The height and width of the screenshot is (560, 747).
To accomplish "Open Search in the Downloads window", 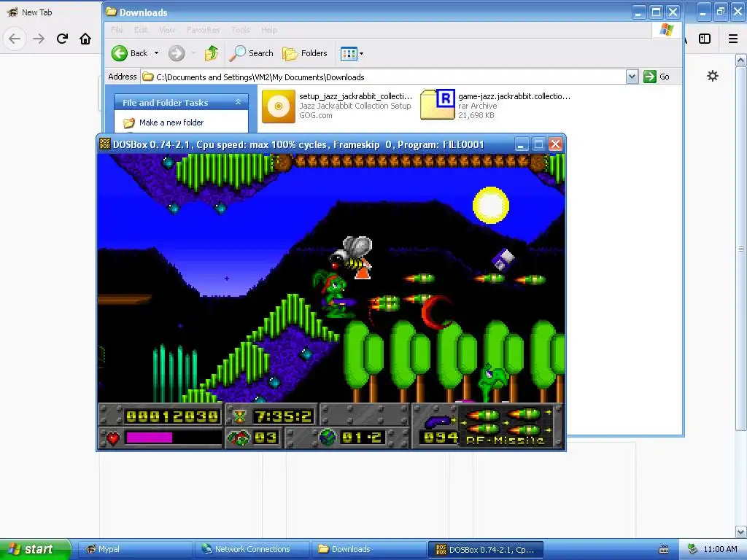I will 251,53.
